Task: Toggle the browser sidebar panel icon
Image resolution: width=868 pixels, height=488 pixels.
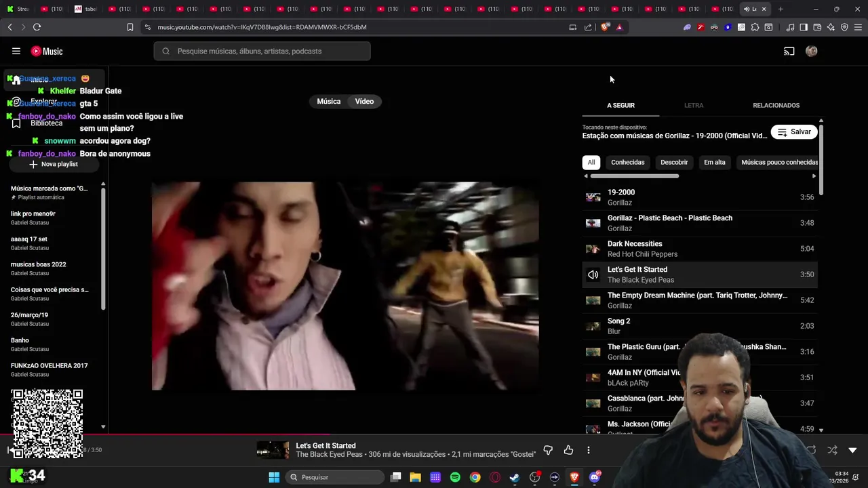Action: (804, 27)
